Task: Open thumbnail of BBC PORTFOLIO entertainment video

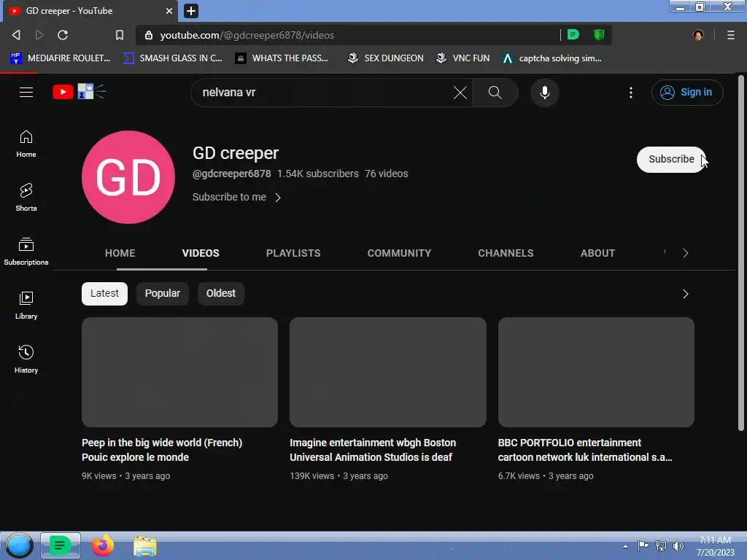Action: click(596, 372)
